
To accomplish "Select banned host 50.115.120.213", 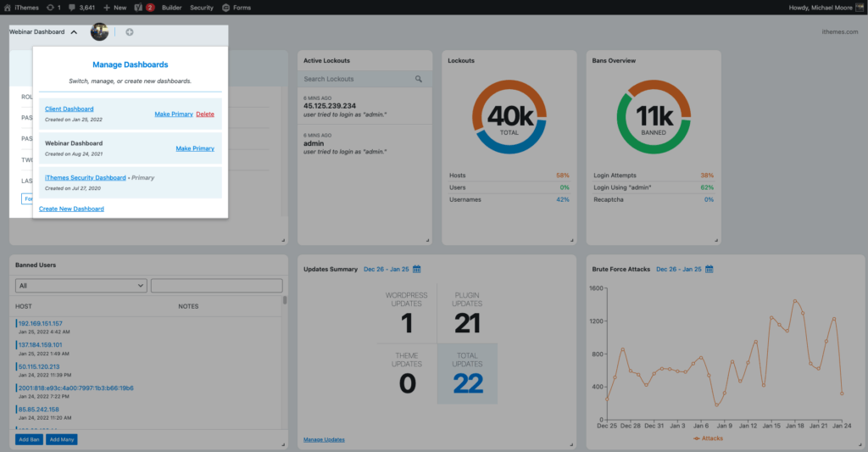I will click(39, 366).
